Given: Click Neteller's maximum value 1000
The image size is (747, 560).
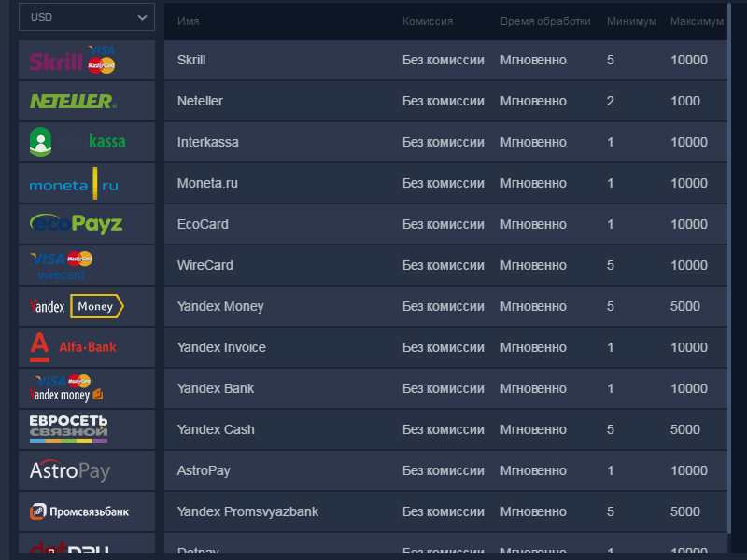Looking at the screenshot, I should tap(685, 101).
